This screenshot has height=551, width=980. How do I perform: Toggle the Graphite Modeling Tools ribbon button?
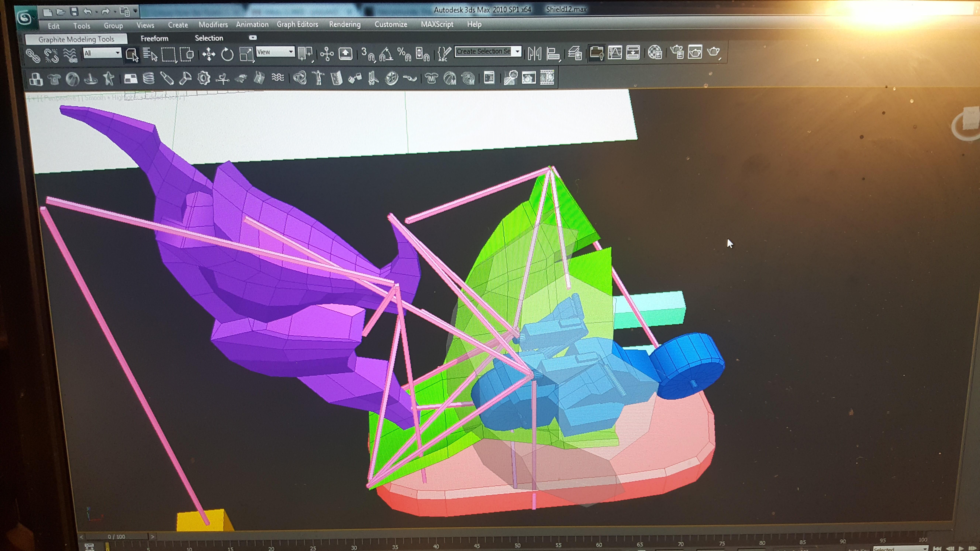[596, 53]
